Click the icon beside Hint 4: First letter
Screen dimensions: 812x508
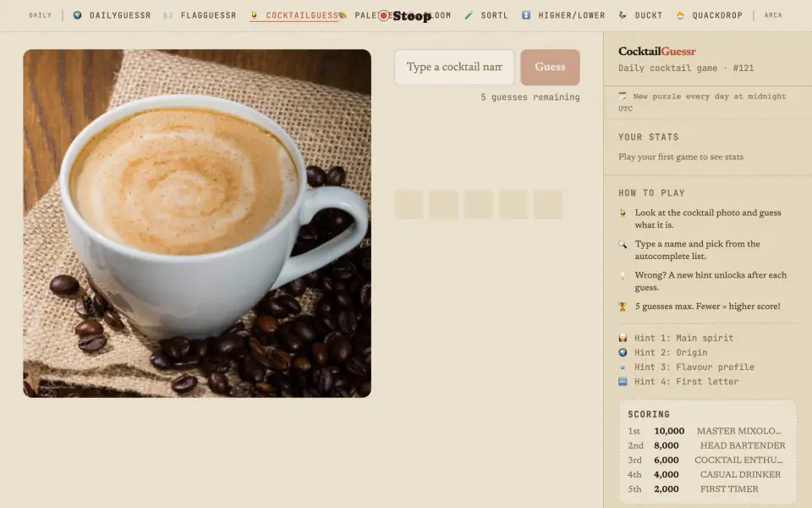pyautogui.click(x=623, y=382)
